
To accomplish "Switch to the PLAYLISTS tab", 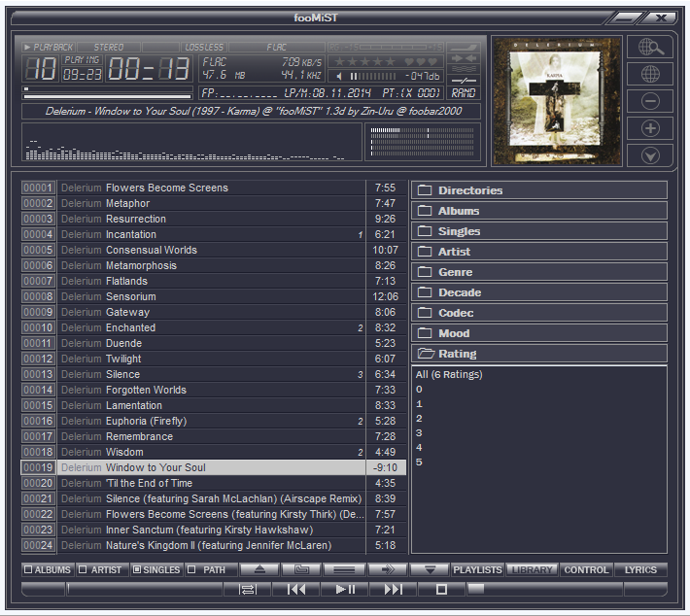I will [x=477, y=570].
